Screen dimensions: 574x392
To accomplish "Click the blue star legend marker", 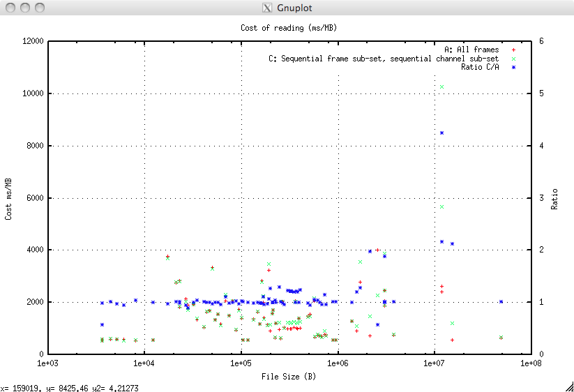I will point(513,68).
